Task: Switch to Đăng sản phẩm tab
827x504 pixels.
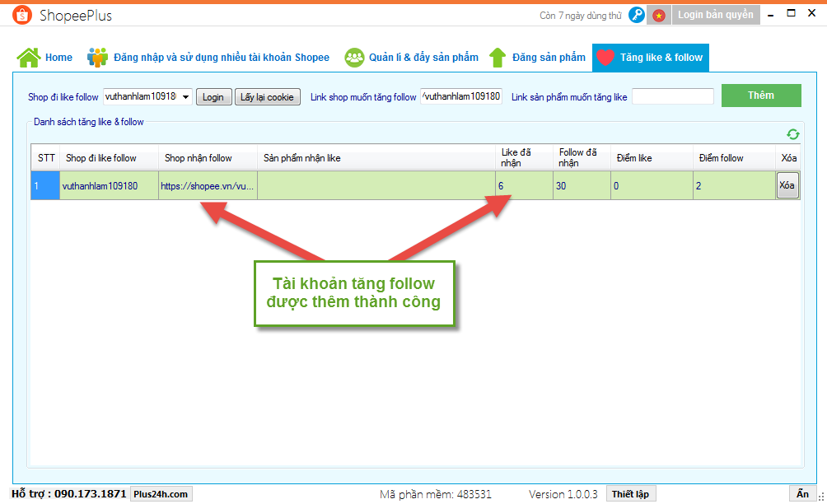Action: 537,58
